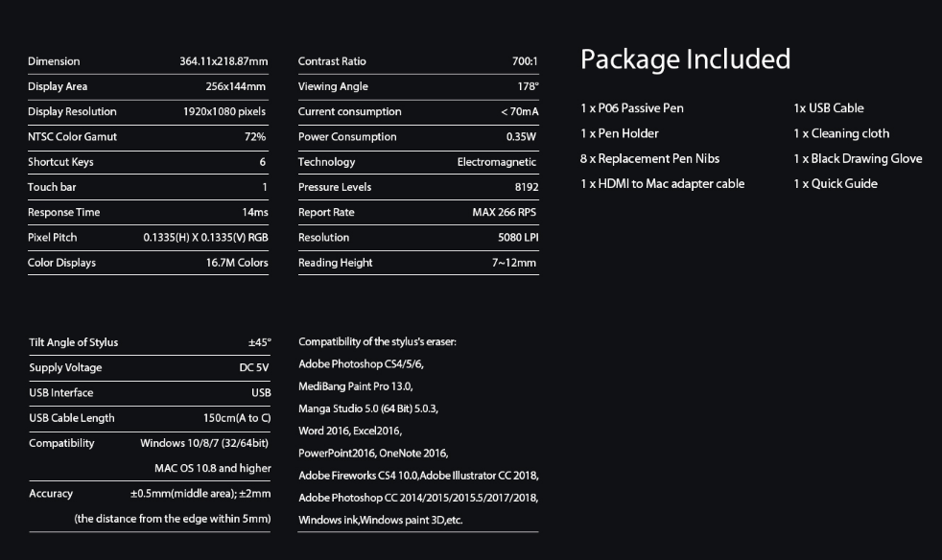Click the 8 x Replacement Pen Nibs item
This screenshot has width=942, height=560.
(x=649, y=158)
